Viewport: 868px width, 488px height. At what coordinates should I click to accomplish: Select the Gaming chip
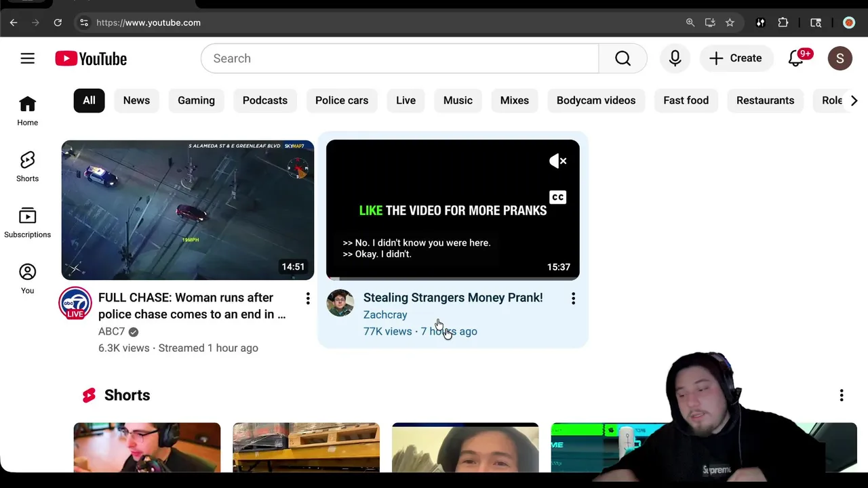click(x=196, y=100)
